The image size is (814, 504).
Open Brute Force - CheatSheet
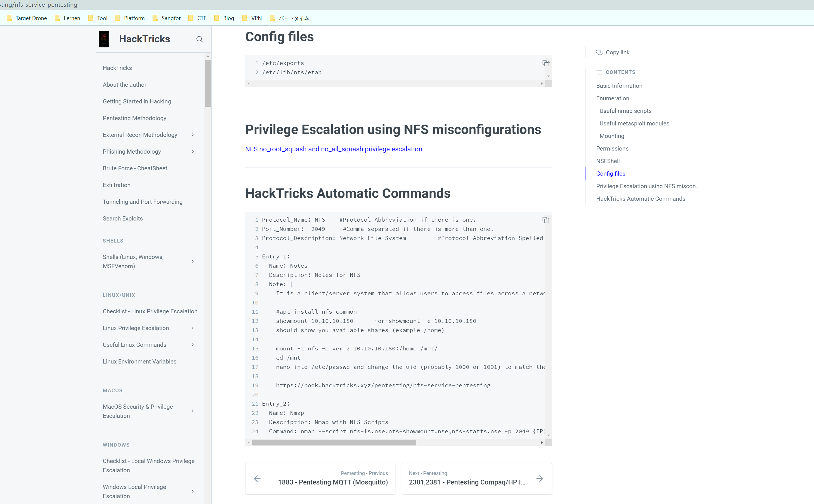pos(135,168)
